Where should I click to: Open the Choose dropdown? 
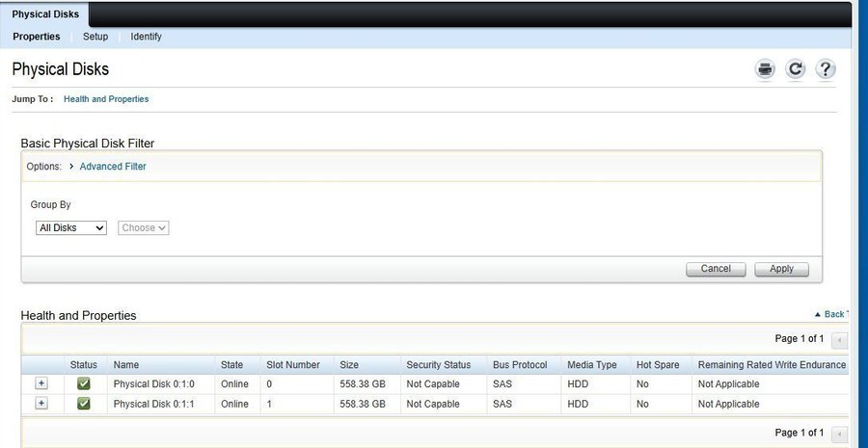point(144,228)
